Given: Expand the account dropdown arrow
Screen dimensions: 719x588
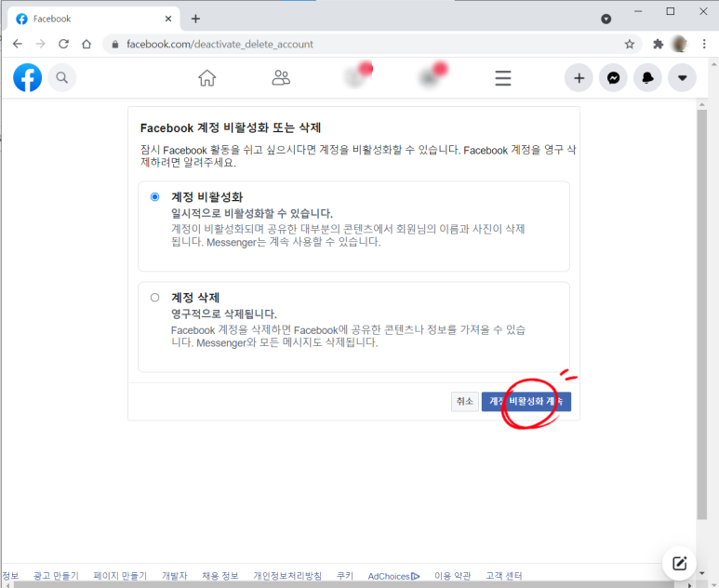Looking at the screenshot, I should click(x=683, y=78).
